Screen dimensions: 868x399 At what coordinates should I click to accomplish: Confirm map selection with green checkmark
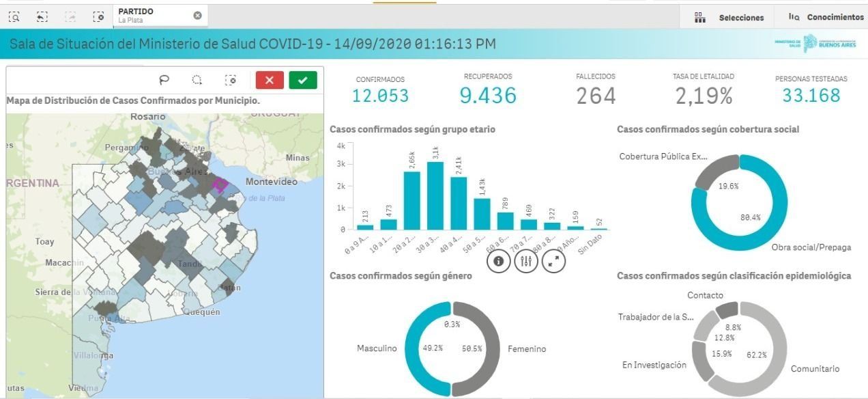[302, 80]
